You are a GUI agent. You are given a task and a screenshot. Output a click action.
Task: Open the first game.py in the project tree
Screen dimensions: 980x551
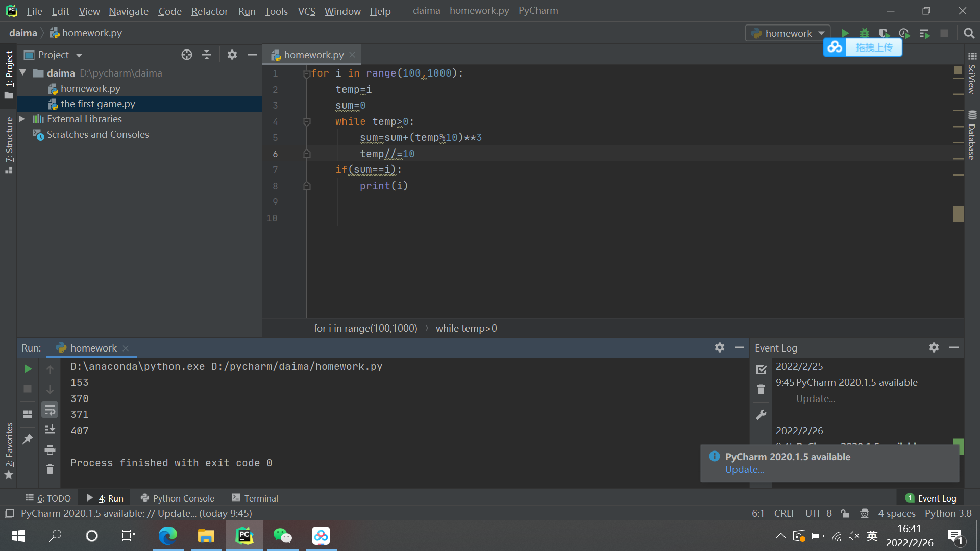[x=97, y=104]
